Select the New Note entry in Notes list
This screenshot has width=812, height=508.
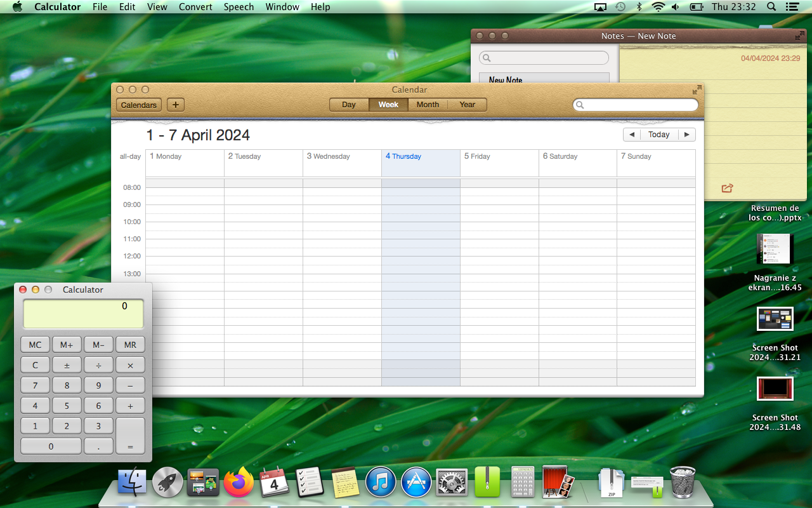coord(544,79)
